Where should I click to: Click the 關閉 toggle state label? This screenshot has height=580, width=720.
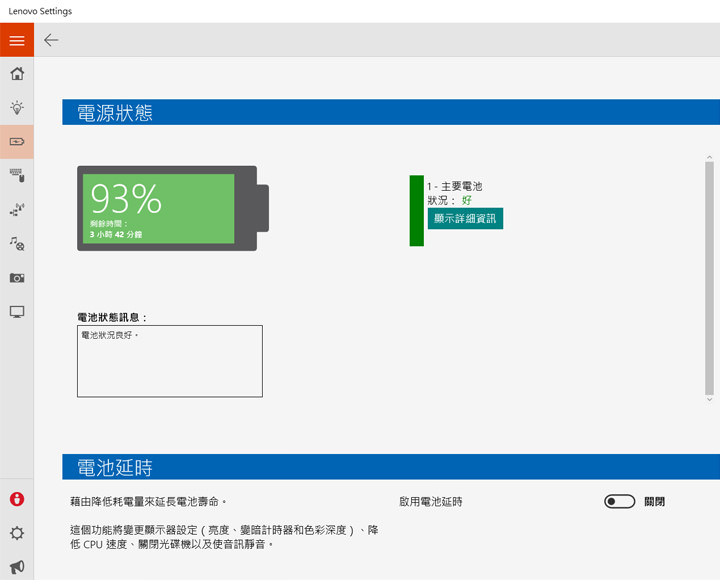(654, 501)
